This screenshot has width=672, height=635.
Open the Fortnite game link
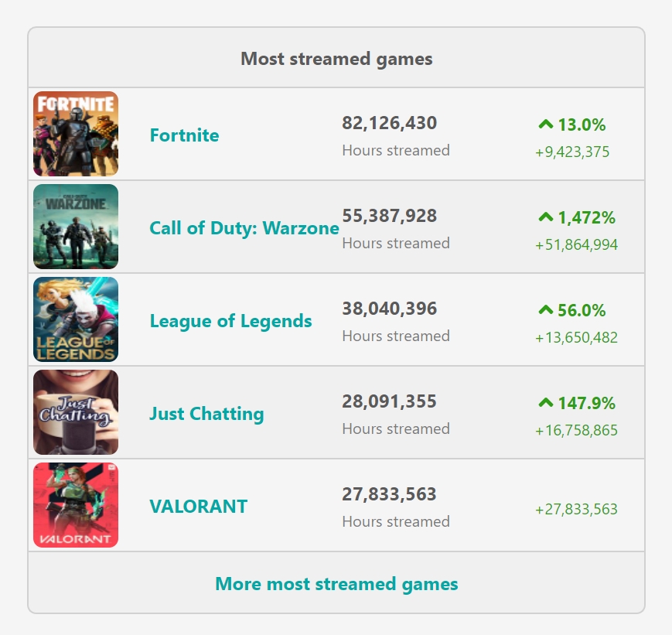tap(184, 135)
